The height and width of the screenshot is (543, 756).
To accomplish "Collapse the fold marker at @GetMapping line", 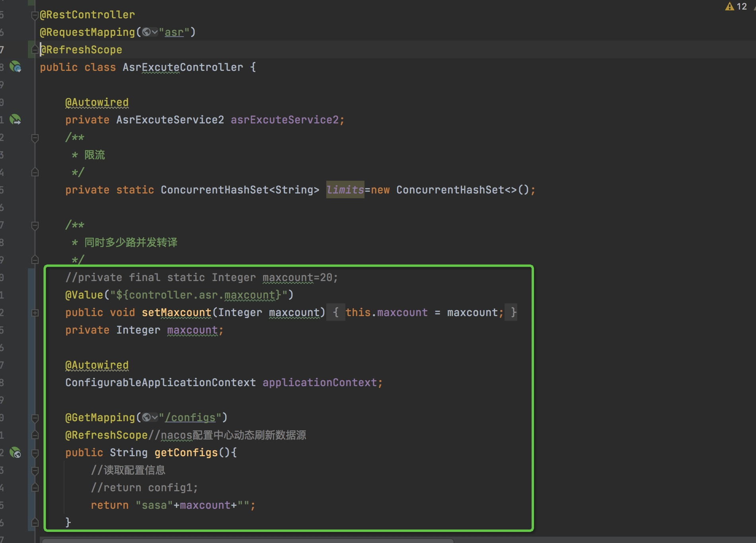I will [x=35, y=418].
